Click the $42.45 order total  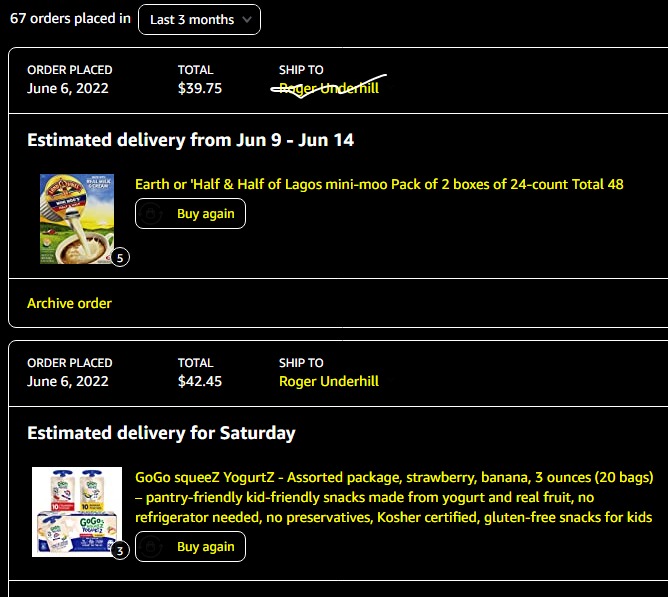[x=199, y=381]
